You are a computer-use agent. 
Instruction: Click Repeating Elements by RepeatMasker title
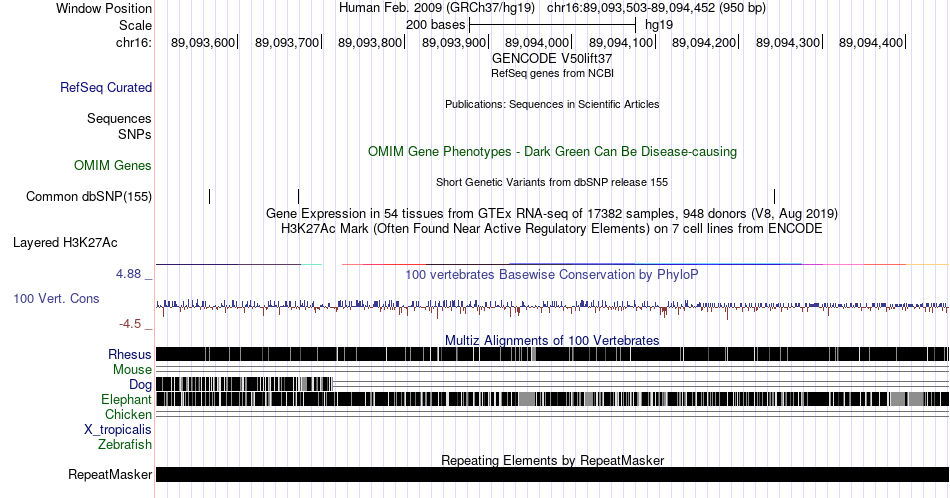coord(553,460)
